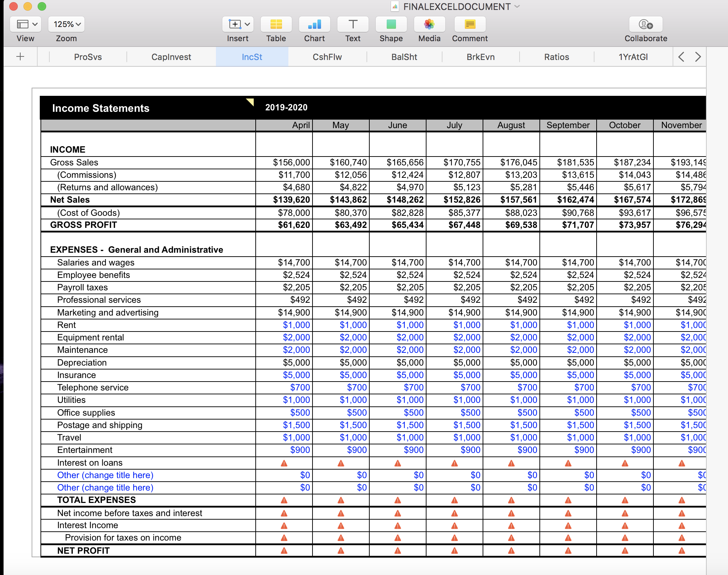Viewport: 728px width, 575px height.
Task: Show next sheet tabs with right arrow
Action: pyautogui.click(x=698, y=57)
